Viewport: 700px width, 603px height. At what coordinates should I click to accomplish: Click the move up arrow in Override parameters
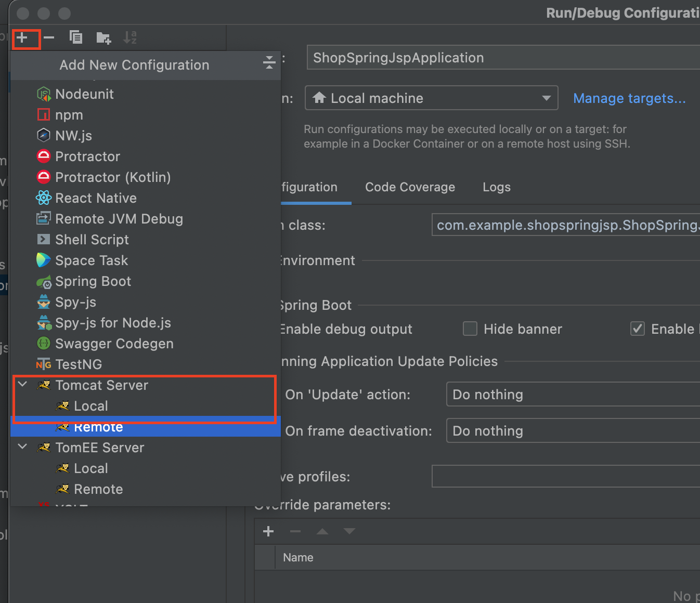pyautogui.click(x=322, y=531)
